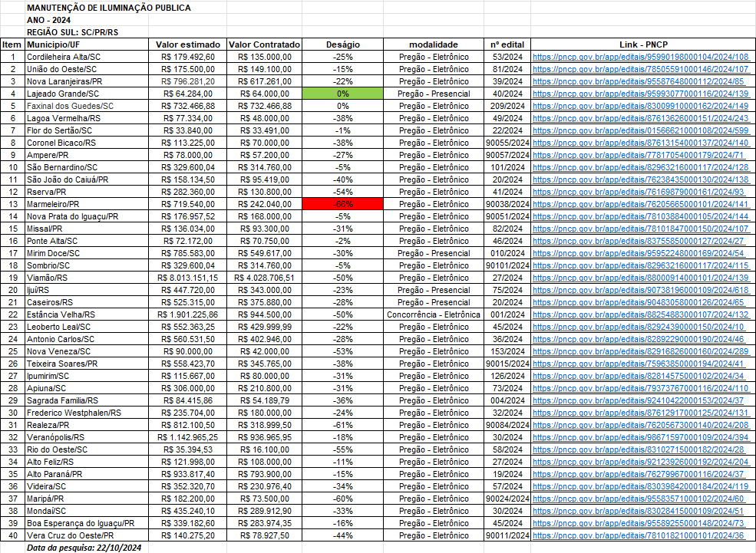Select the Boa Esperança do Iguaçu/PR cell
This screenshot has height=553, width=756.
pyautogui.click(x=87, y=524)
